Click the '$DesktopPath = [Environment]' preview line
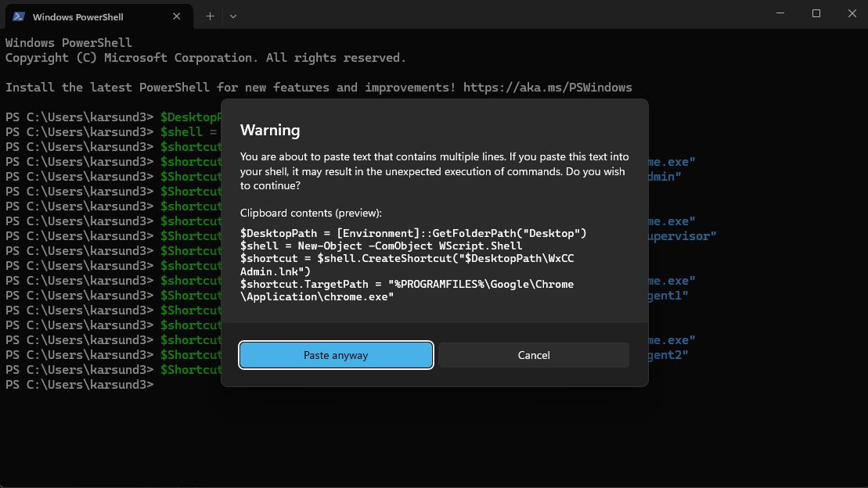This screenshot has width=868, height=488. coord(413,234)
